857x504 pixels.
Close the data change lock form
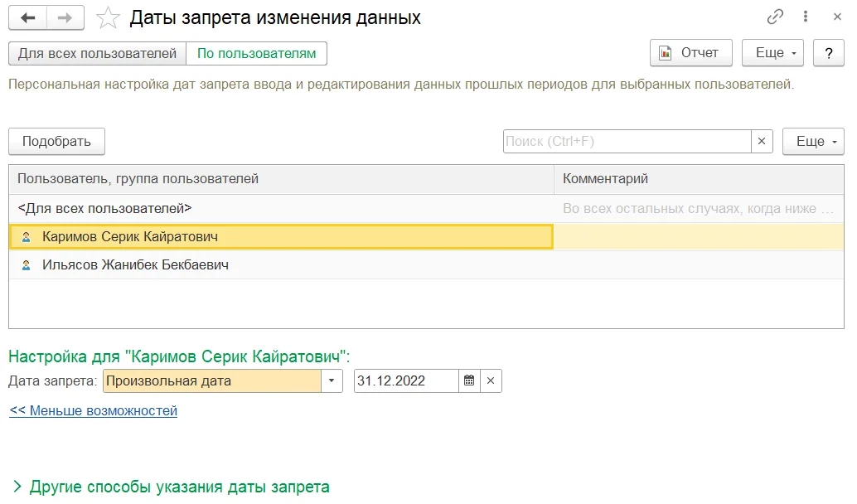click(x=837, y=17)
